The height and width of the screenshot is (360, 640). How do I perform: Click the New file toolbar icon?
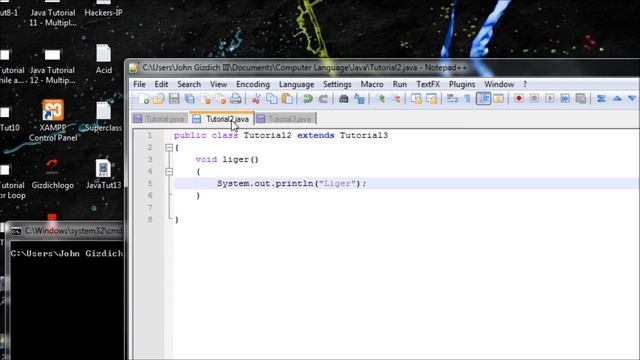pyautogui.click(x=143, y=99)
